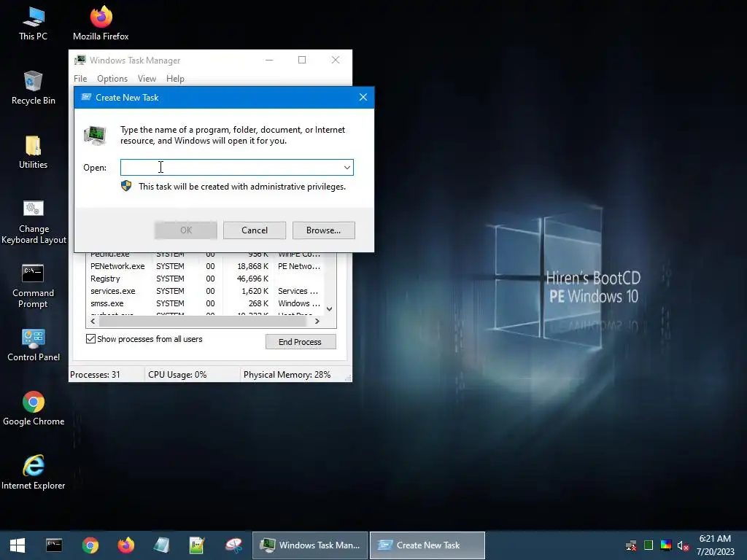Select the smss.exe process row
747x560 pixels.
(x=205, y=304)
